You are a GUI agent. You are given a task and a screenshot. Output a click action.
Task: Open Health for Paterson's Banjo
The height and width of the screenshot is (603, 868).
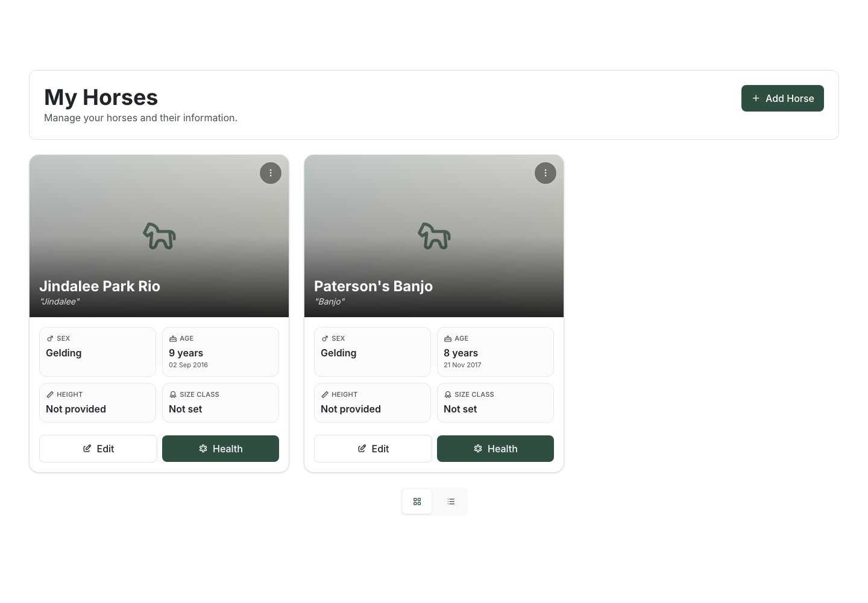point(495,449)
